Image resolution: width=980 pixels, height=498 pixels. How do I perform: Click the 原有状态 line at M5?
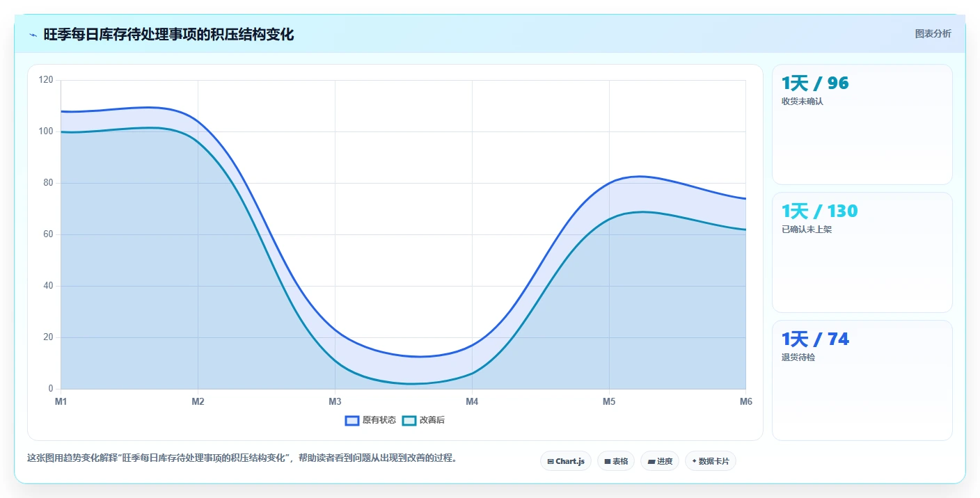(609, 183)
